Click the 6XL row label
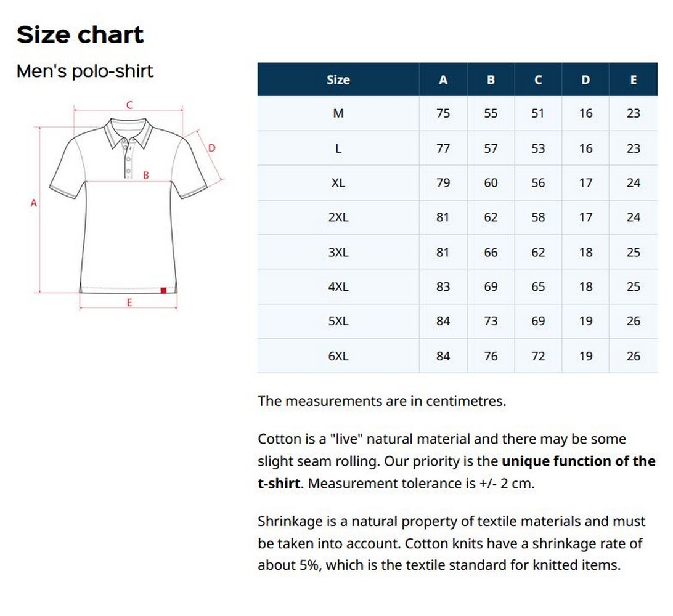The width and height of the screenshot is (673, 616). (x=338, y=356)
